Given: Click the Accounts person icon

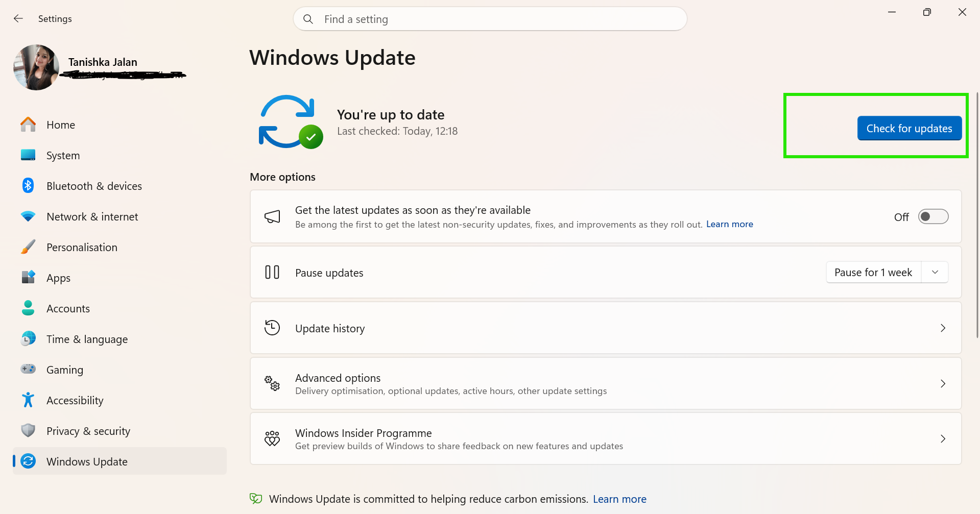Looking at the screenshot, I should coord(28,308).
